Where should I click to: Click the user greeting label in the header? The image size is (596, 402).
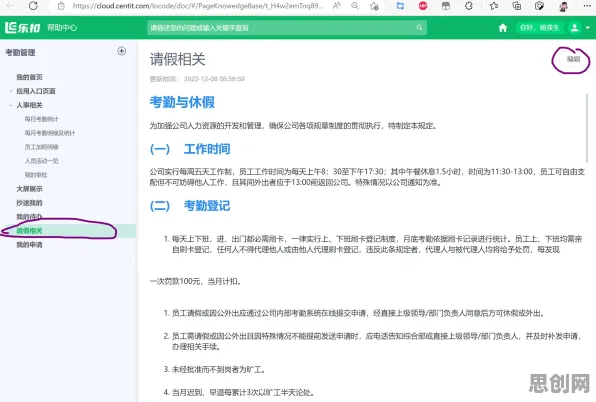539,27
